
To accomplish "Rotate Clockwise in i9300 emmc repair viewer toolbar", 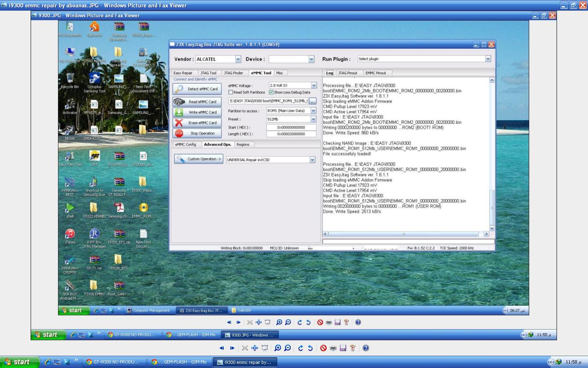I will click(x=301, y=348).
